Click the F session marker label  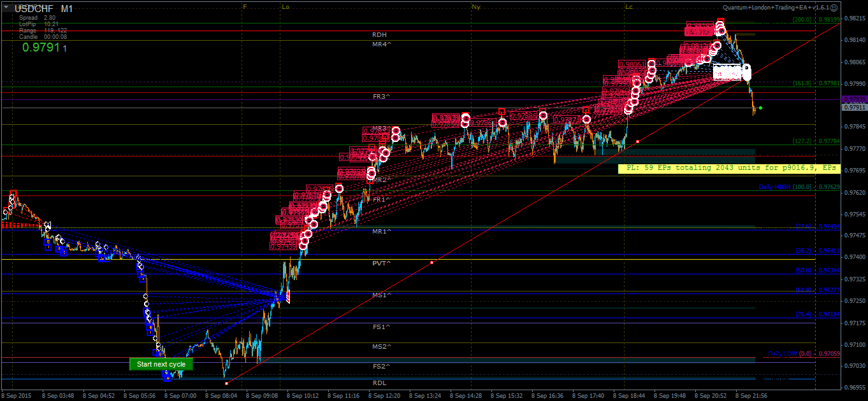click(x=245, y=6)
